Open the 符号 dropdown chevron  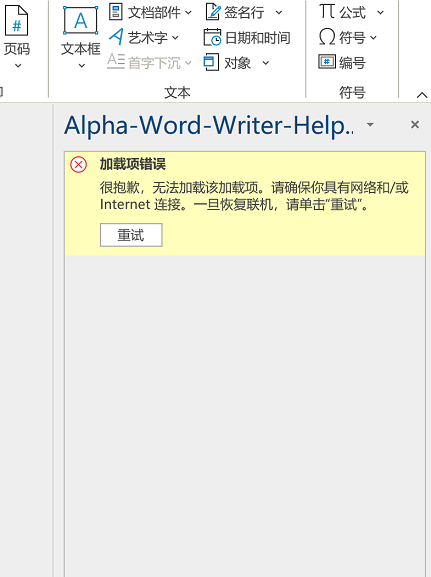pyautogui.click(x=373, y=38)
